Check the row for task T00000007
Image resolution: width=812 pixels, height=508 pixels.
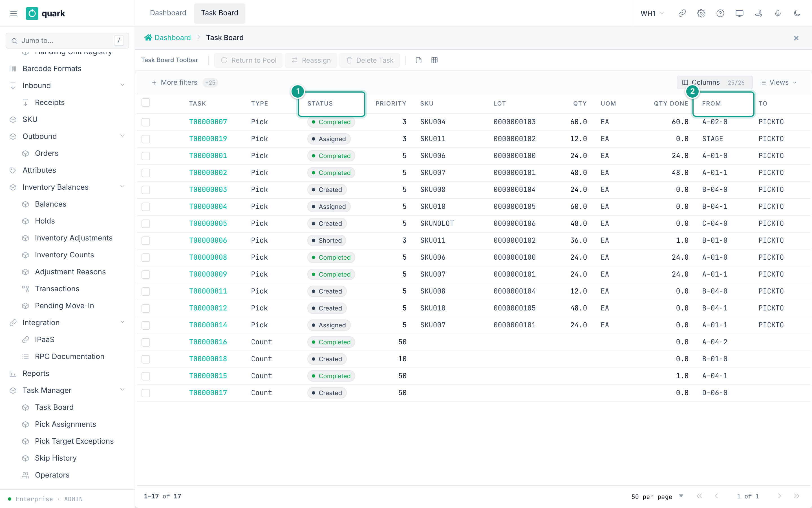coord(145,122)
